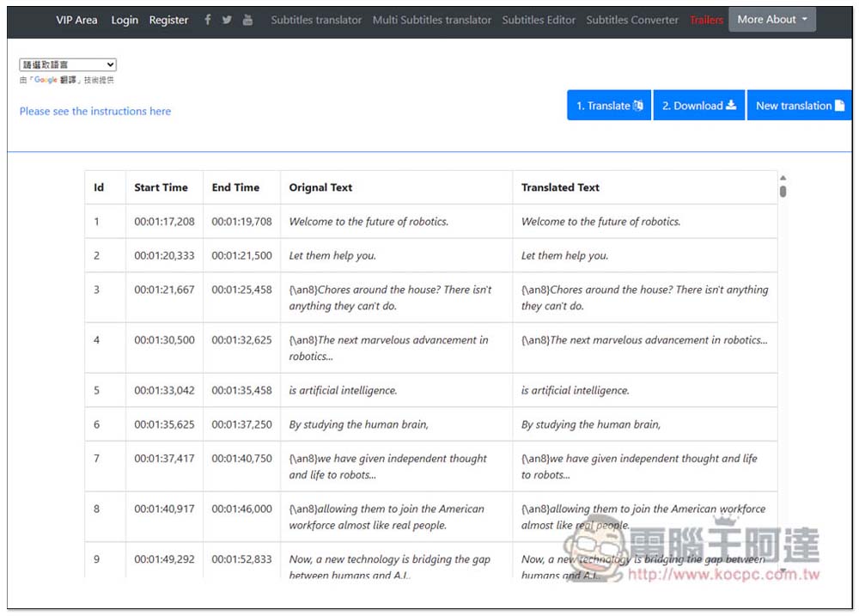
Task: Click the 2. Download button
Action: tap(699, 105)
